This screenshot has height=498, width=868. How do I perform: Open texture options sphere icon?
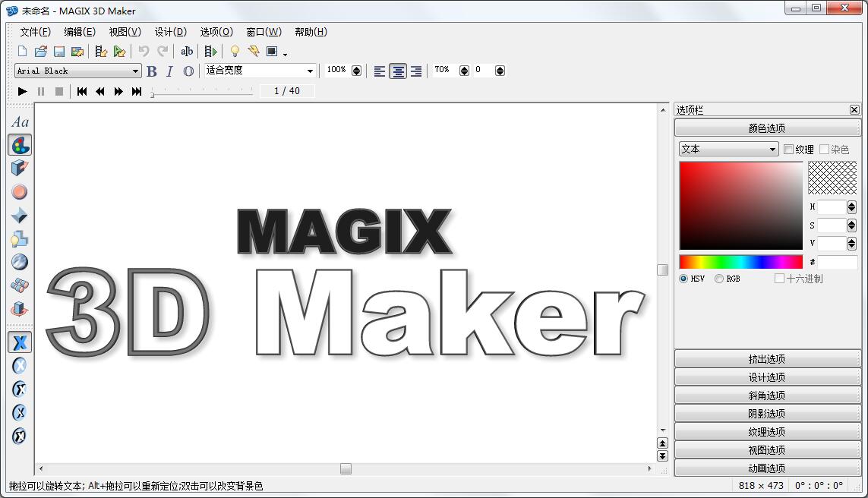tap(20, 262)
